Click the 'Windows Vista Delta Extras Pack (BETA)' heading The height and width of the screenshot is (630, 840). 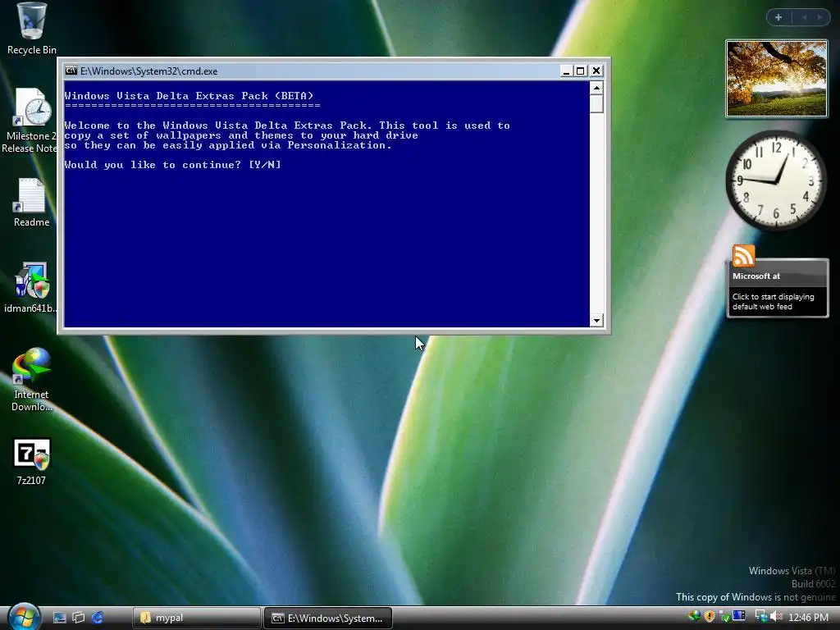[x=189, y=96]
